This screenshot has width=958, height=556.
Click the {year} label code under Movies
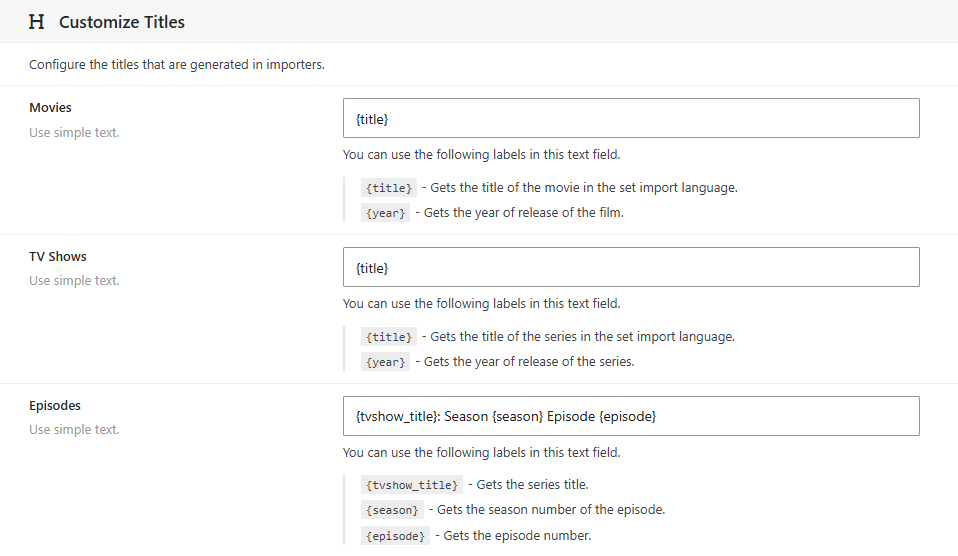tap(386, 213)
